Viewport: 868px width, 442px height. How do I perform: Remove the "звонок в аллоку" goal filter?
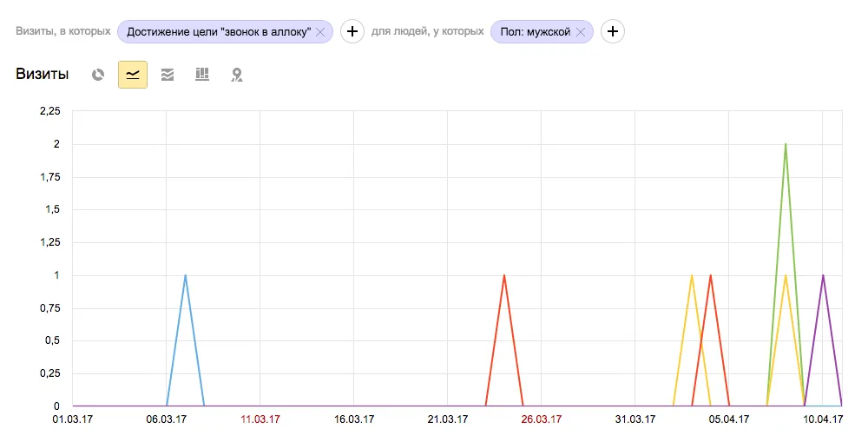(x=320, y=32)
